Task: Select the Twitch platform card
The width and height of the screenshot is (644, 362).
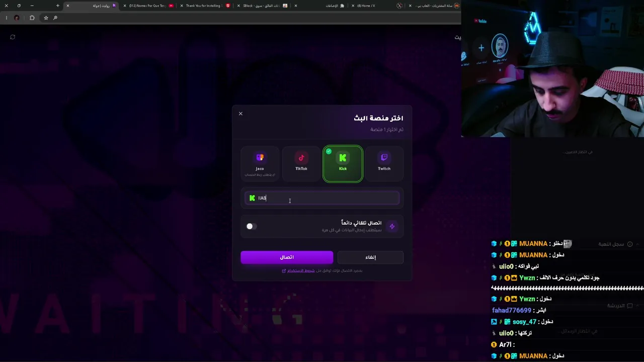Action: click(x=384, y=163)
